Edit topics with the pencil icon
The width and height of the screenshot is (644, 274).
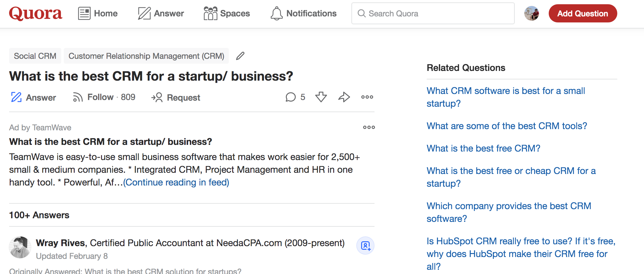click(240, 56)
